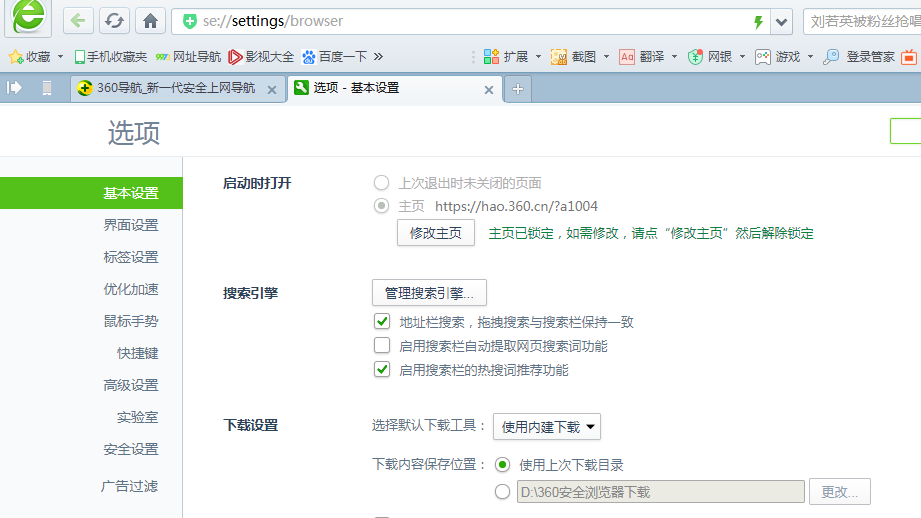The width and height of the screenshot is (921, 518).
Task: Click the orange icon right of 登录管家
Action: 909,57
